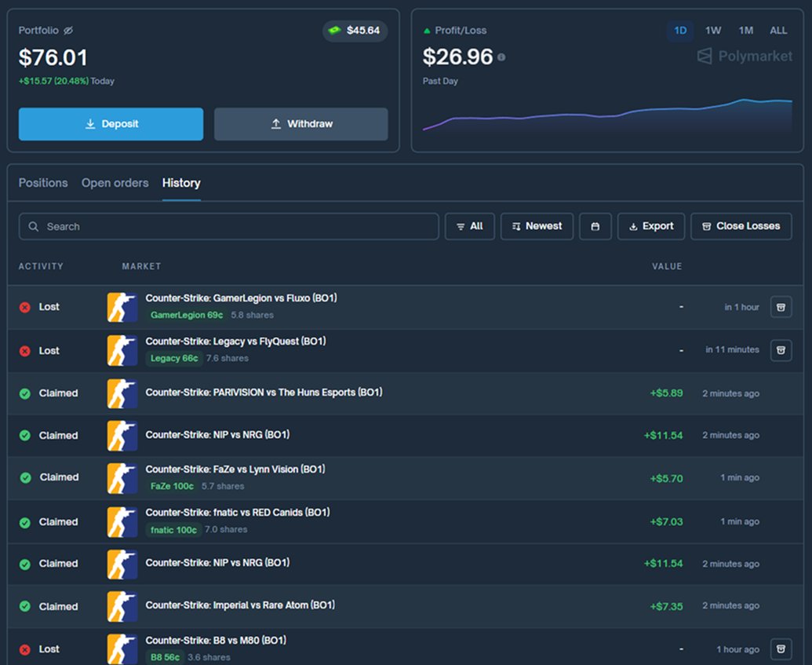812x665 pixels.
Task: Click the $45.64 cash balance badge
Action: pos(355,31)
